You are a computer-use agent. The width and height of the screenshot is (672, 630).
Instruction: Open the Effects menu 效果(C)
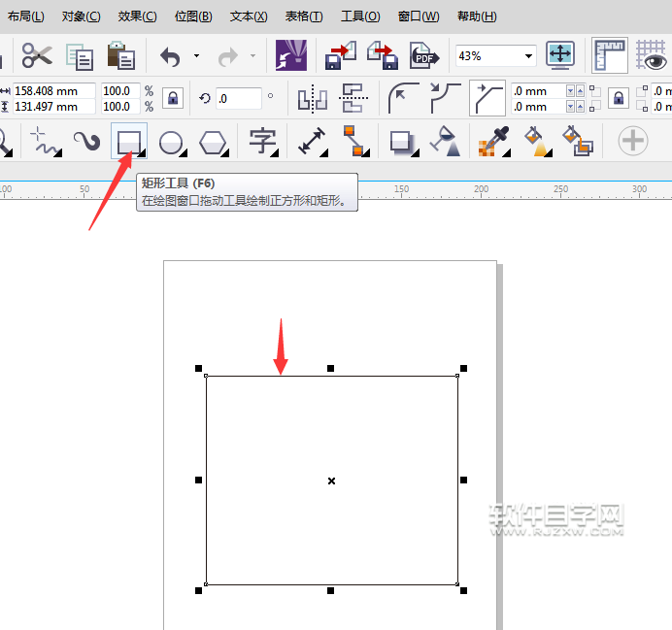[138, 17]
